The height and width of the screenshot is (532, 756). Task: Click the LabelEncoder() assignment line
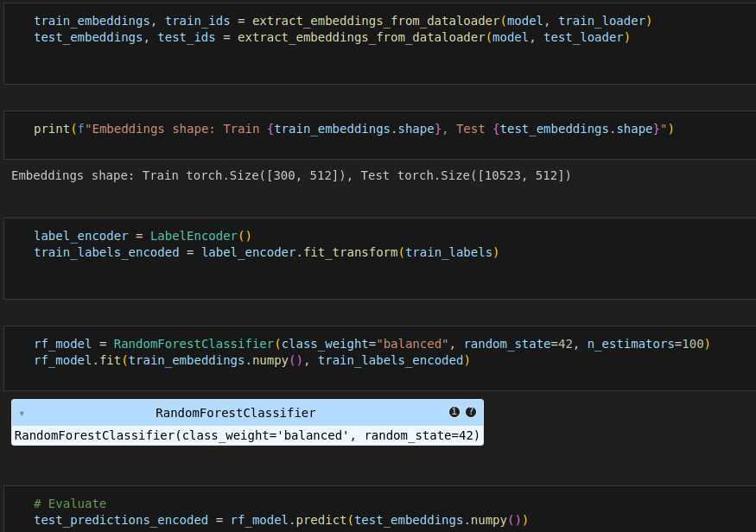click(x=142, y=236)
